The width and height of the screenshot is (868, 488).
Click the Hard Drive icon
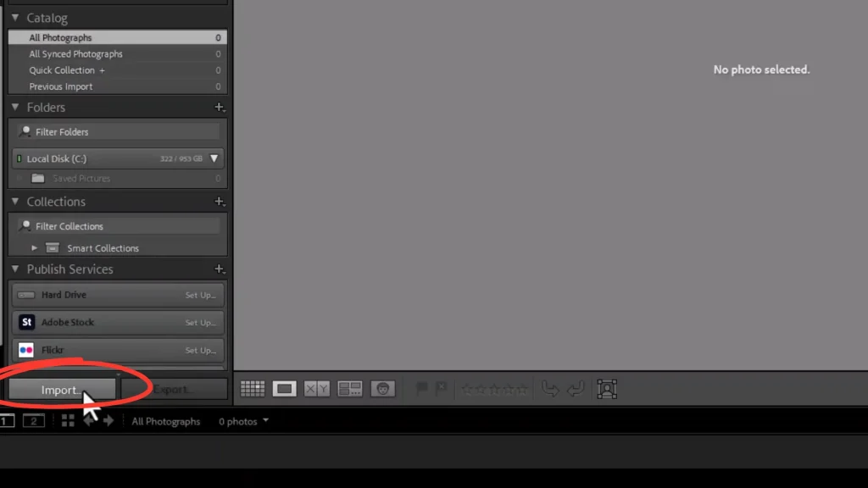26,295
